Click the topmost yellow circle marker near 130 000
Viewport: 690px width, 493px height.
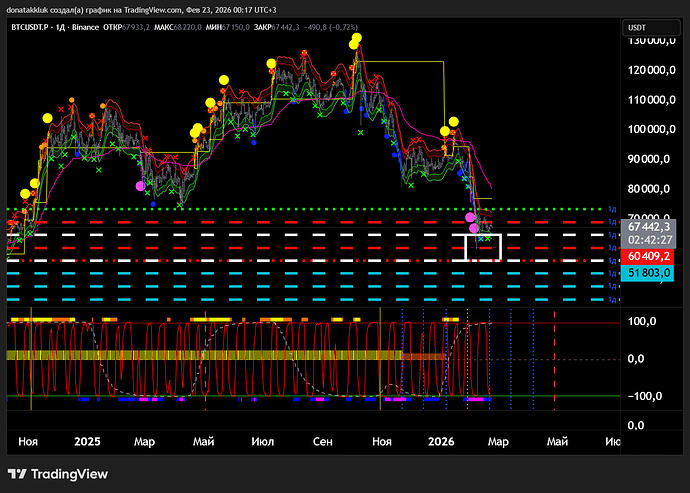point(356,38)
